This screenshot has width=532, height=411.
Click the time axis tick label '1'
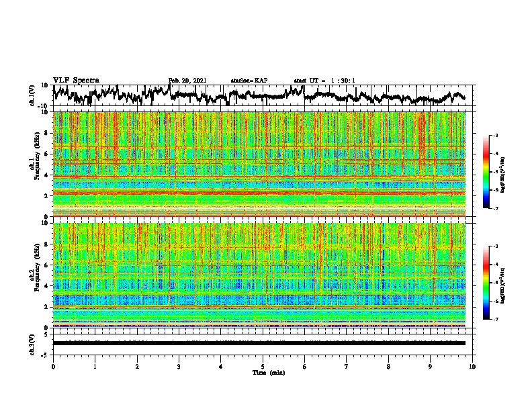tap(95, 367)
